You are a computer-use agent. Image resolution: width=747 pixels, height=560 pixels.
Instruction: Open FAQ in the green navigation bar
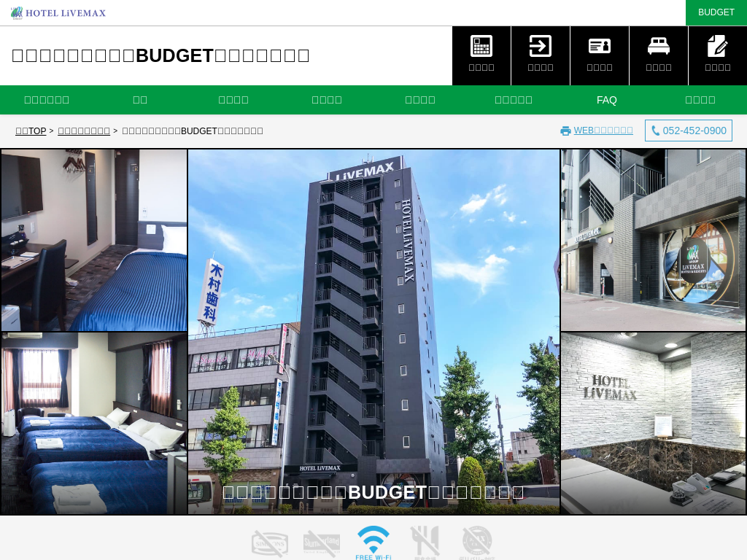(606, 100)
